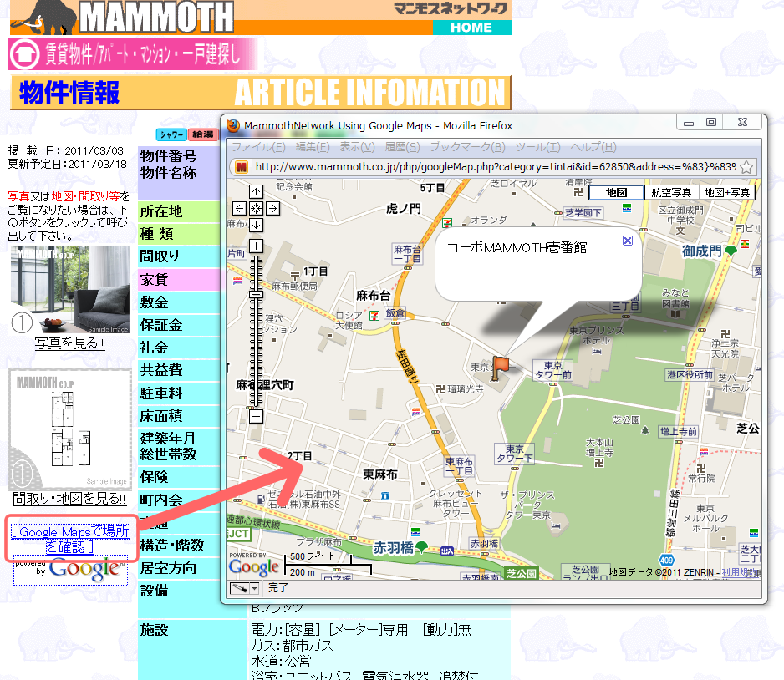The height and width of the screenshot is (680, 784).
Task: Click the 御成門 station marker on the map
Action: pos(731,251)
